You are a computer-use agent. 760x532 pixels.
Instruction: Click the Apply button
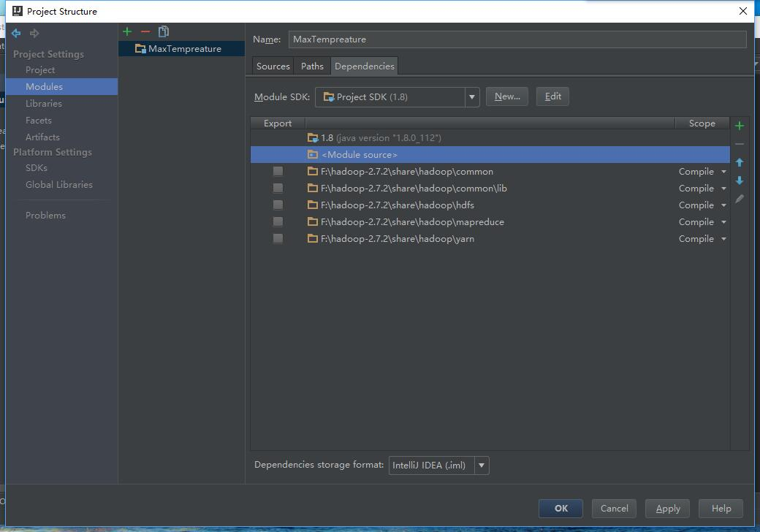(x=667, y=509)
